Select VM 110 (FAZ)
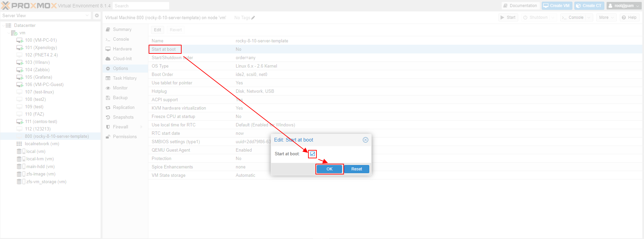The image size is (644, 239). 34,114
